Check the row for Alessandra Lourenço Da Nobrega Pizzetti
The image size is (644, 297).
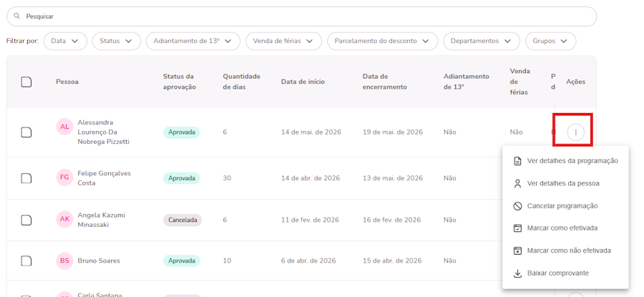(26, 132)
